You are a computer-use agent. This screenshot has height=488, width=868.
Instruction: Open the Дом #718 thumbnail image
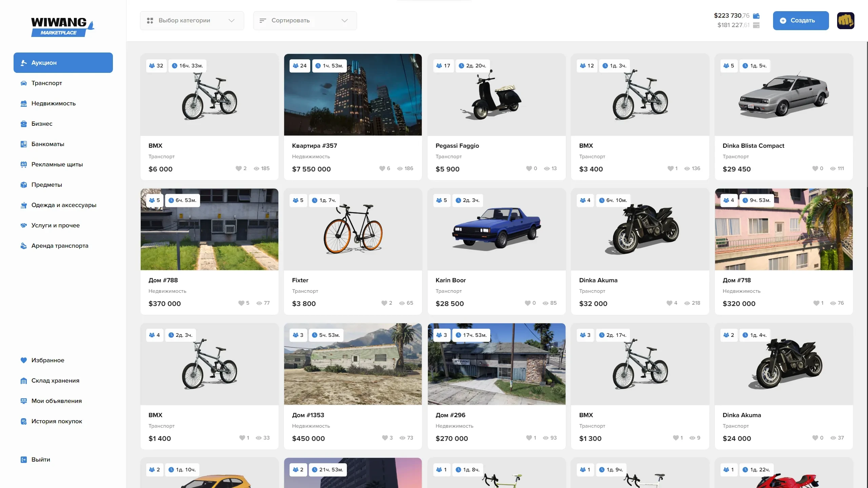pos(784,229)
